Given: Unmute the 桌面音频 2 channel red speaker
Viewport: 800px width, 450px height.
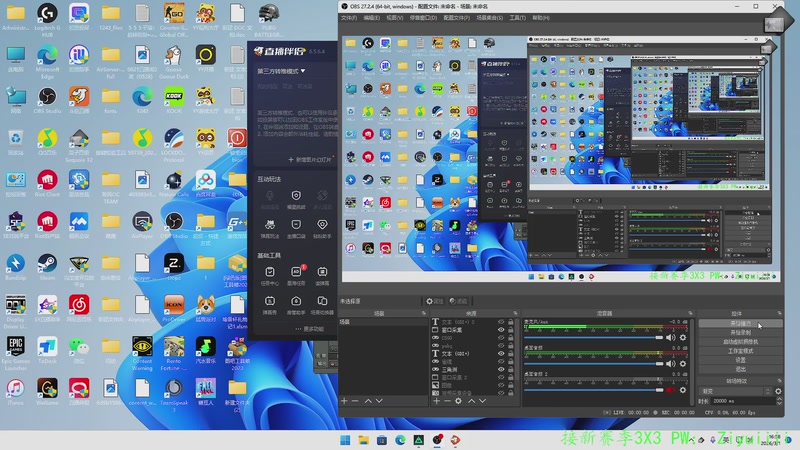Looking at the screenshot, I should 670,390.
